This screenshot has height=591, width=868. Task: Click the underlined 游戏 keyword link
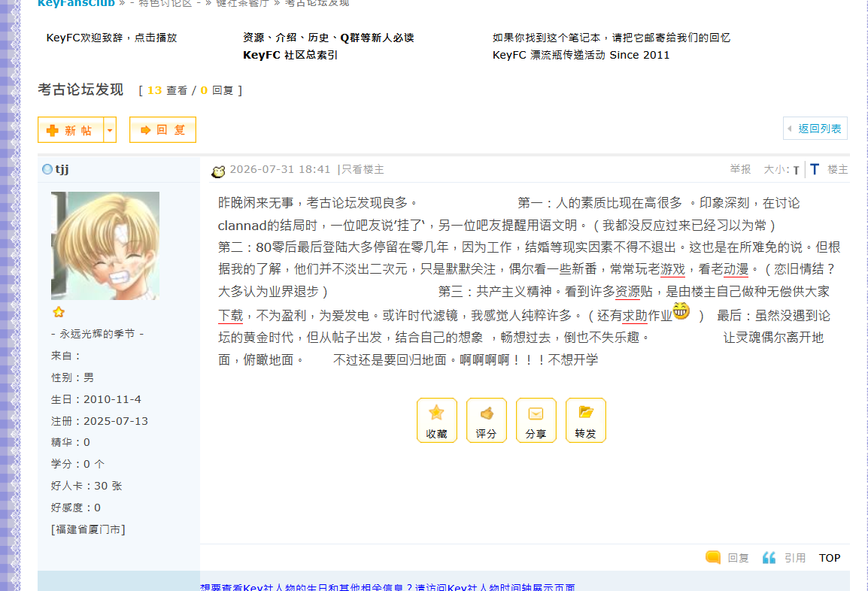(x=672, y=269)
